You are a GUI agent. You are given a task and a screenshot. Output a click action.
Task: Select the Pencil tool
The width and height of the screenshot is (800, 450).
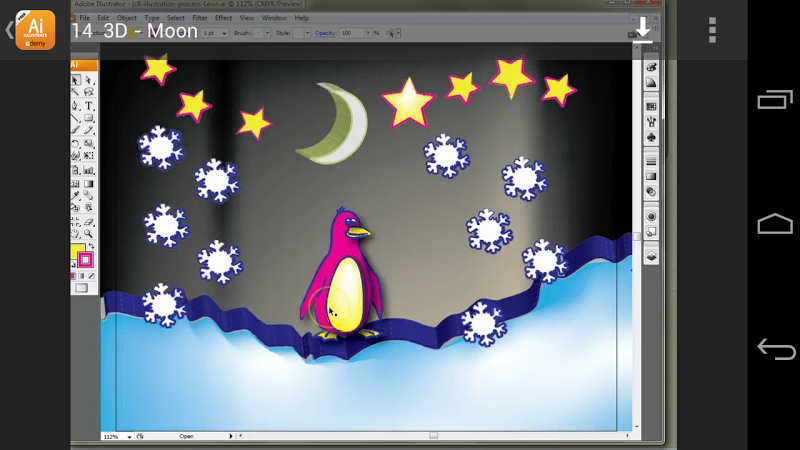tap(89, 130)
